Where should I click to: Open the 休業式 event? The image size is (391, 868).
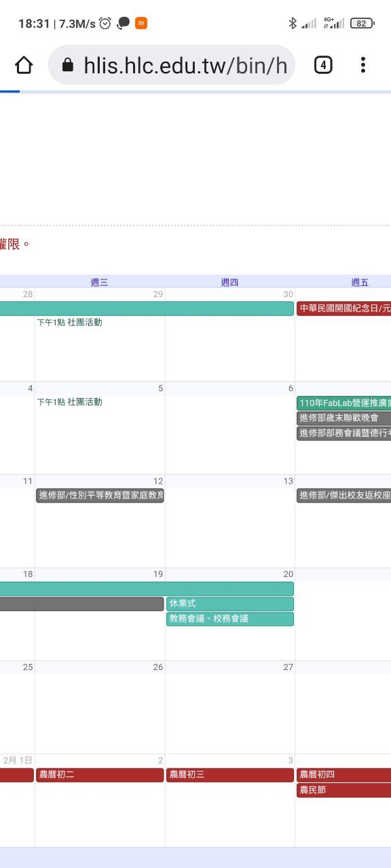230,604
